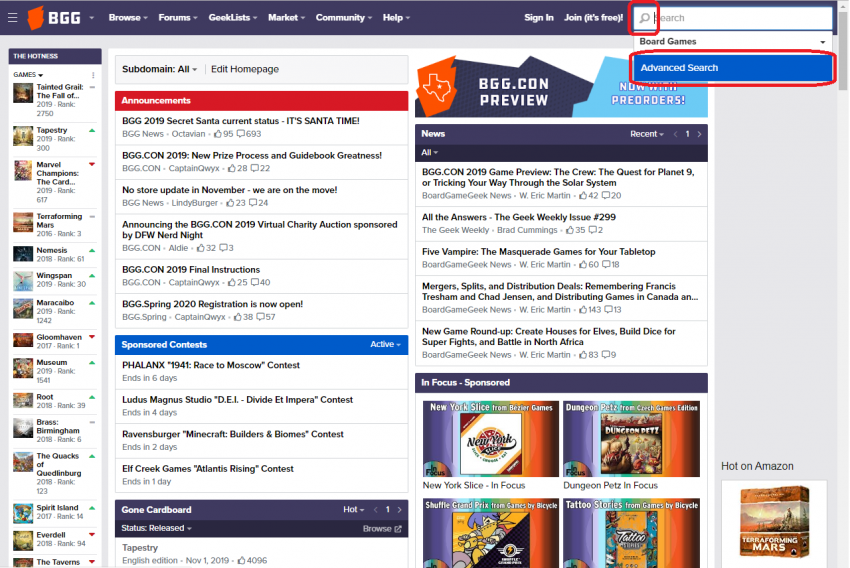Click thumbs-up on Five Vampire article

[x=583, y=265]
